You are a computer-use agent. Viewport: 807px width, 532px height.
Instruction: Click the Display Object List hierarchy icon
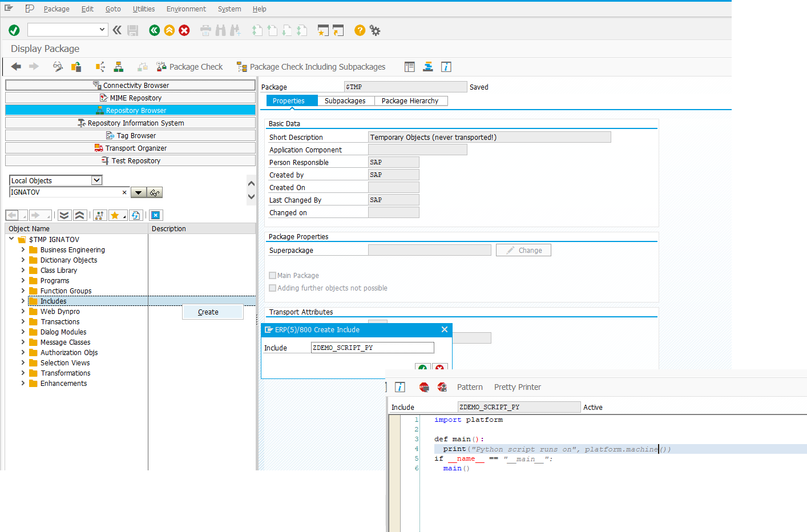119,67
